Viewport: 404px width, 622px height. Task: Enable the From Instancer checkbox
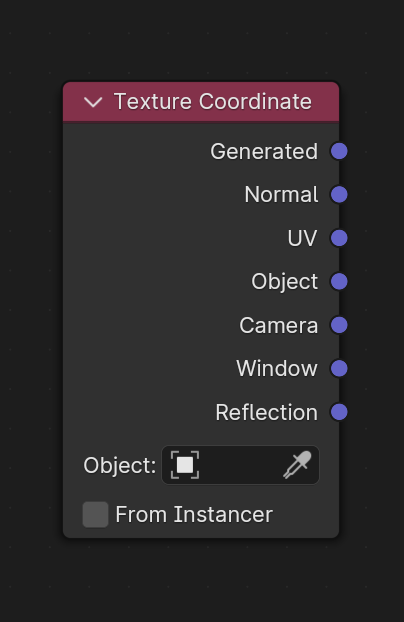pyautogui.click(x=95, y=514)
